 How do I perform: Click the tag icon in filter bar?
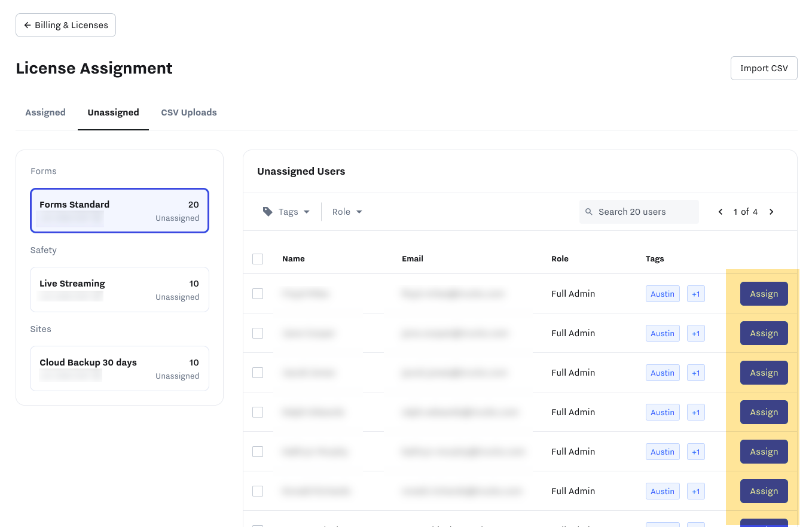click(268, 212)
